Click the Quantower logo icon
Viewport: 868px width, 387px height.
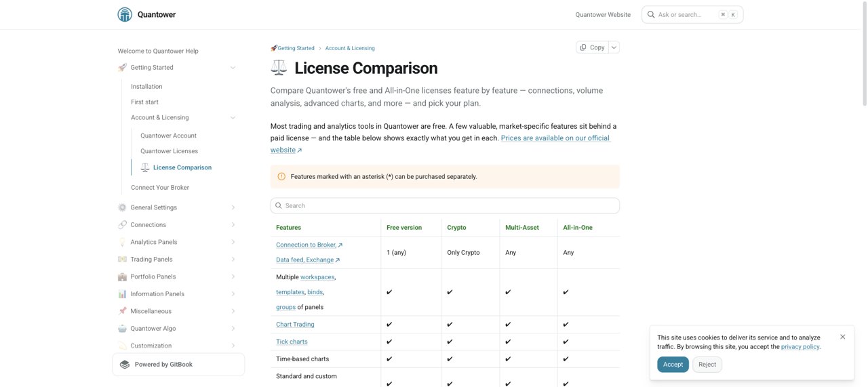(125, 14)
